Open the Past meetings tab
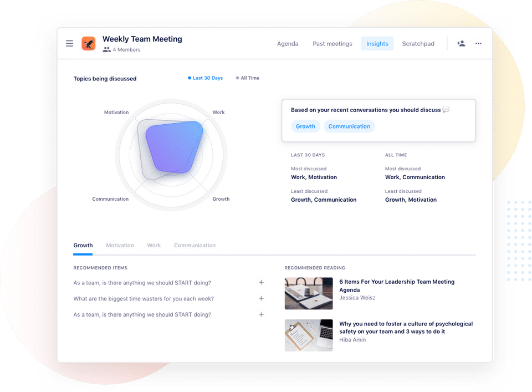532x392 pixels. [x=332, y=43]
